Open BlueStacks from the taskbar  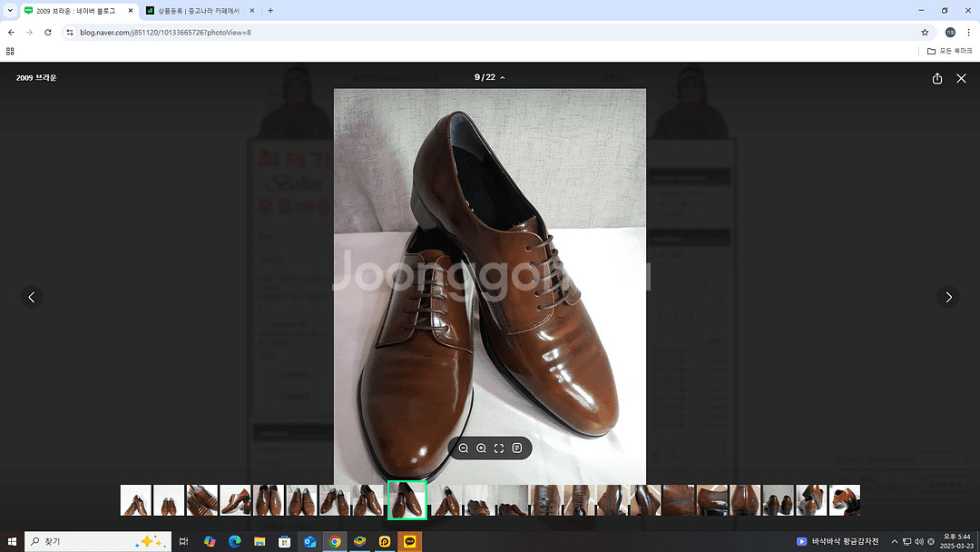pyautogui.click(x=359, y=541)
